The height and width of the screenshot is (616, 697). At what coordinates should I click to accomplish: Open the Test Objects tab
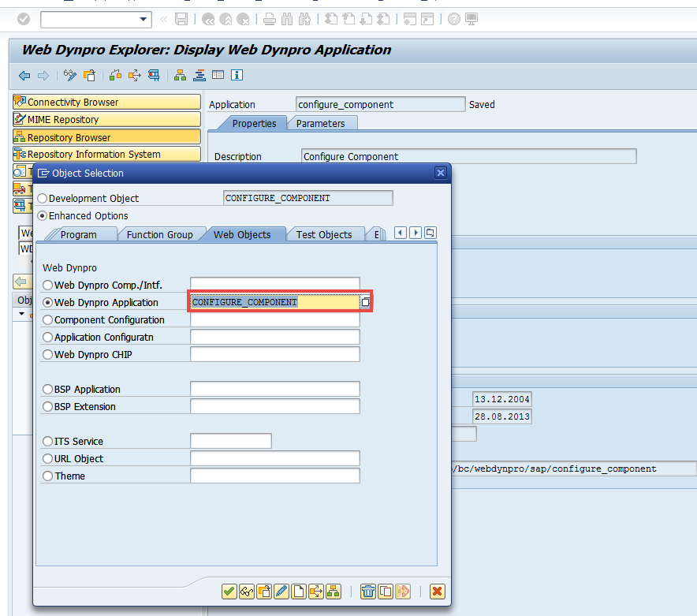(x=324, y=234)
